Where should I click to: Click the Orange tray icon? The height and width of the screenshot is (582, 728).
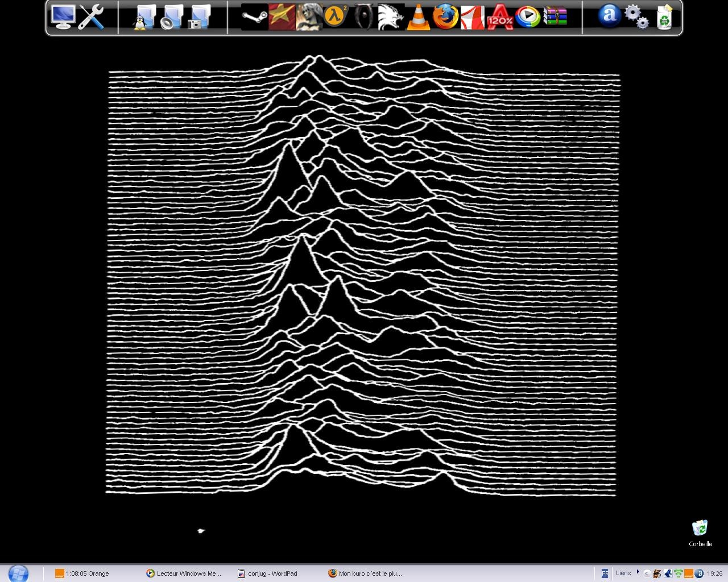coord(688,573)
